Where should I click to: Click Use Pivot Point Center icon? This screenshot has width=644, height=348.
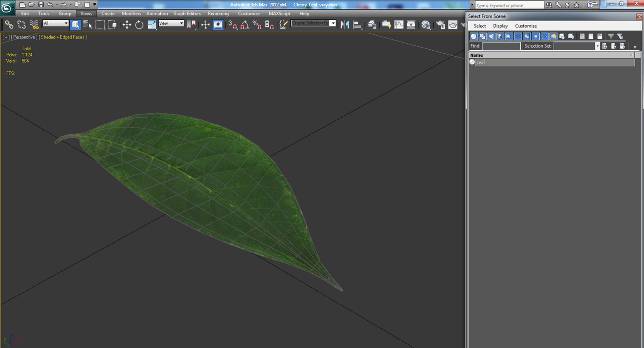click(x=191, y=25)
